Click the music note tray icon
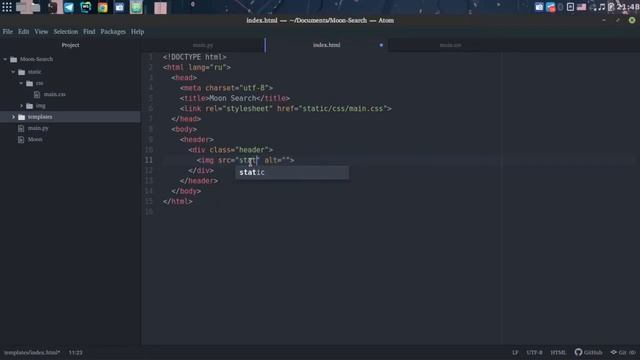 (x=602, y=7)
